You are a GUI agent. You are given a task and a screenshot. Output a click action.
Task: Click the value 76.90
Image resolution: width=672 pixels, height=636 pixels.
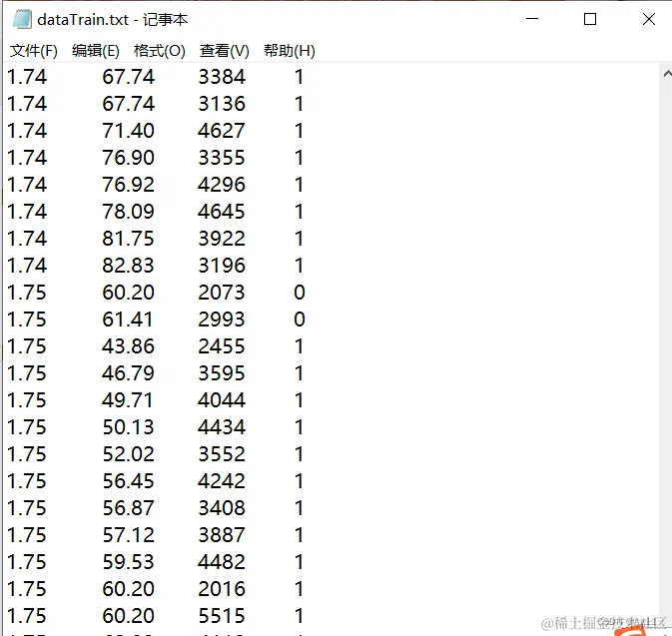128,158
